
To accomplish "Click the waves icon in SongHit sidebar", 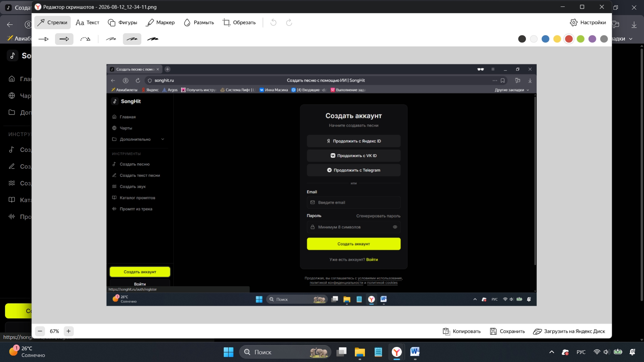I will (x=12, y=183).
